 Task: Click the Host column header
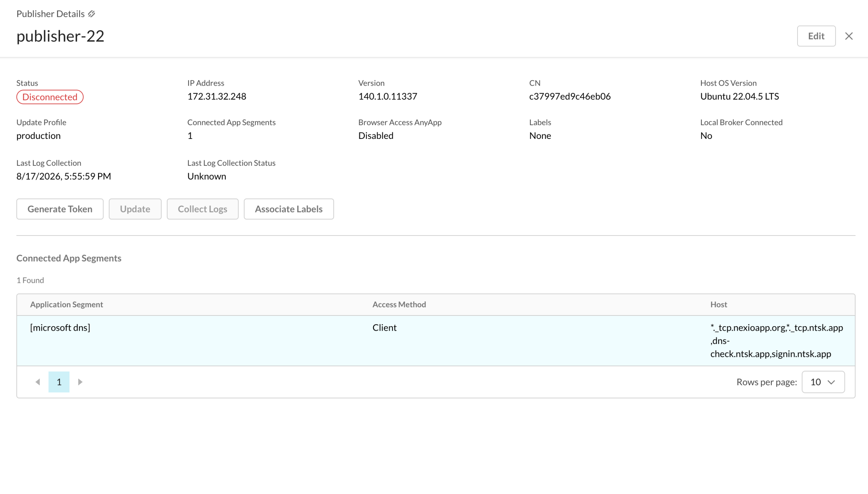tap(718, 304)
